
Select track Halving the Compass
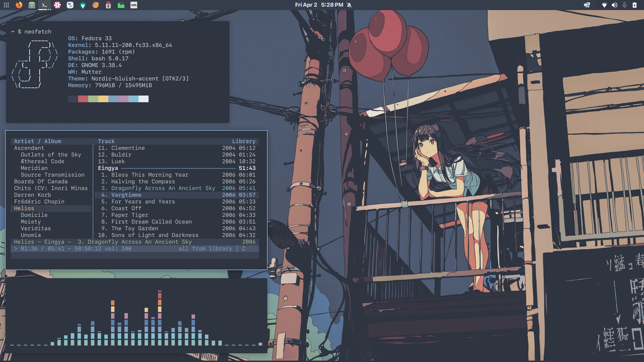(177, 181)
